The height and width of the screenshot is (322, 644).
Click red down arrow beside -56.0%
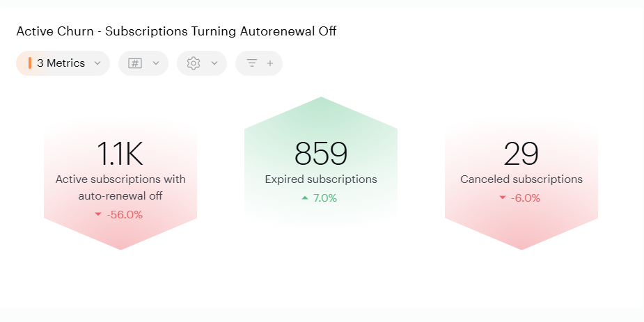pos(97,215)
